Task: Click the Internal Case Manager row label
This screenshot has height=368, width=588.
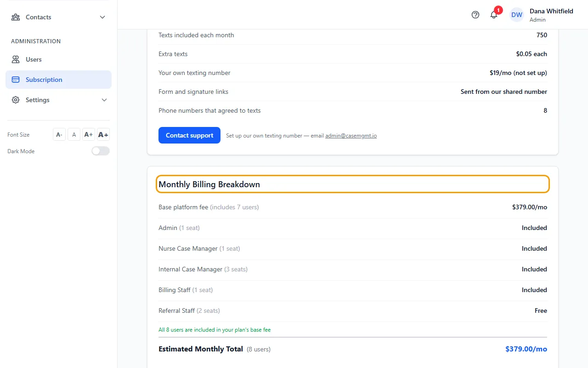Action: coord(203,269)
